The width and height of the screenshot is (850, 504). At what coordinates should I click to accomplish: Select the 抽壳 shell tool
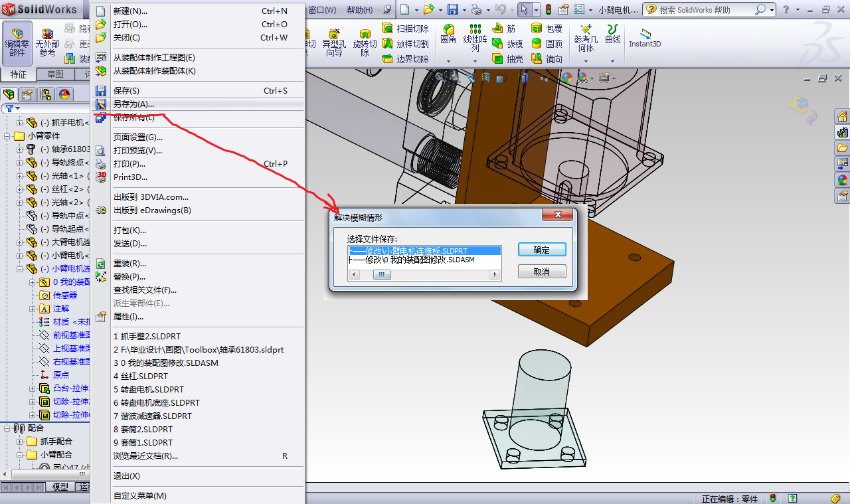point(508,59)
